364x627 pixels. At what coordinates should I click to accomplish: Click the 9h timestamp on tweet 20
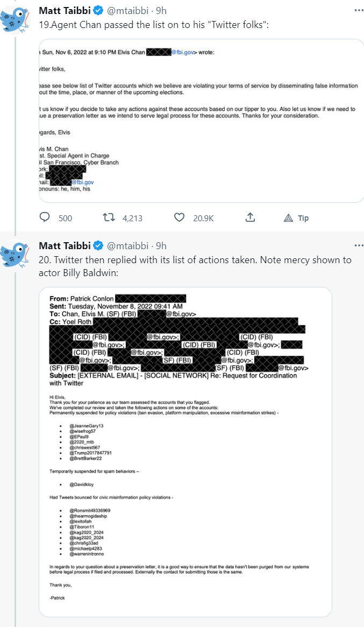[161, 246]
